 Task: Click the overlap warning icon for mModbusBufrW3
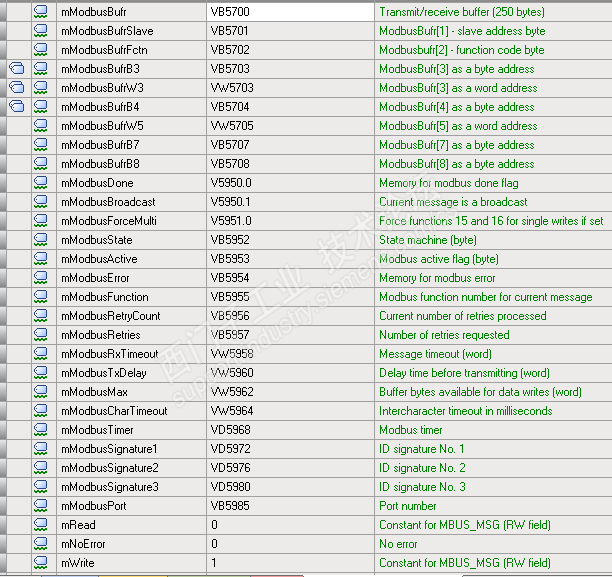(17, 88)
